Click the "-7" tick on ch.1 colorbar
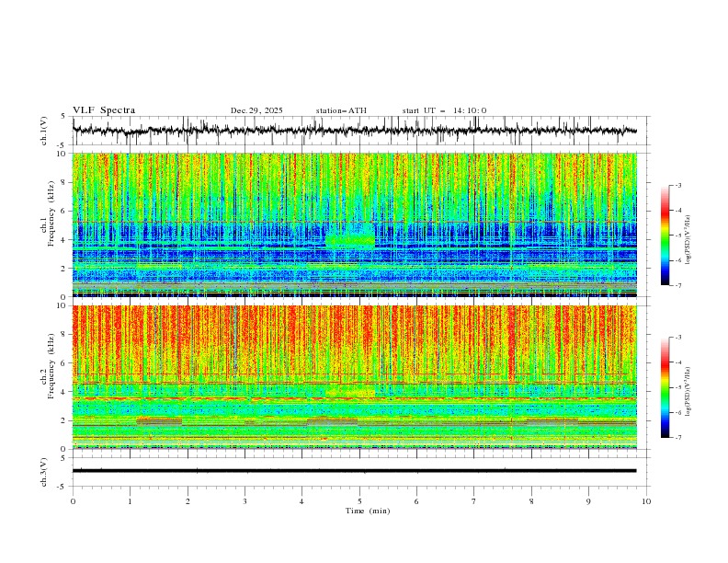 click(677, 285)
